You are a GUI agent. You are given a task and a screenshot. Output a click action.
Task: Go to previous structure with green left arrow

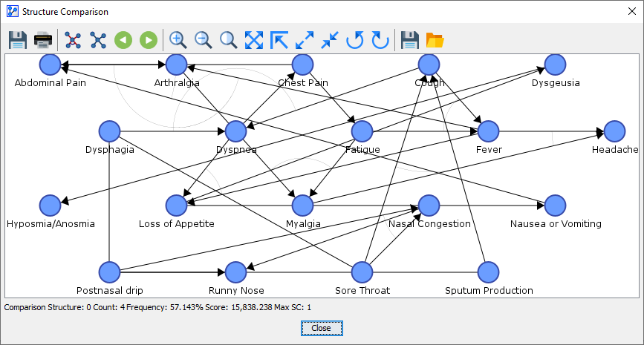123,40
